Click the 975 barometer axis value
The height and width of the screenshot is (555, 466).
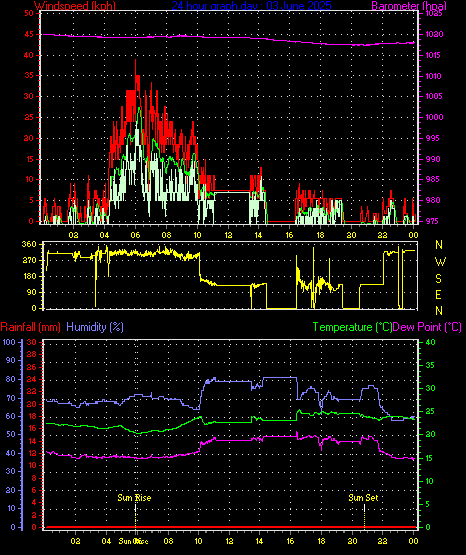click(x=432, y=221)
